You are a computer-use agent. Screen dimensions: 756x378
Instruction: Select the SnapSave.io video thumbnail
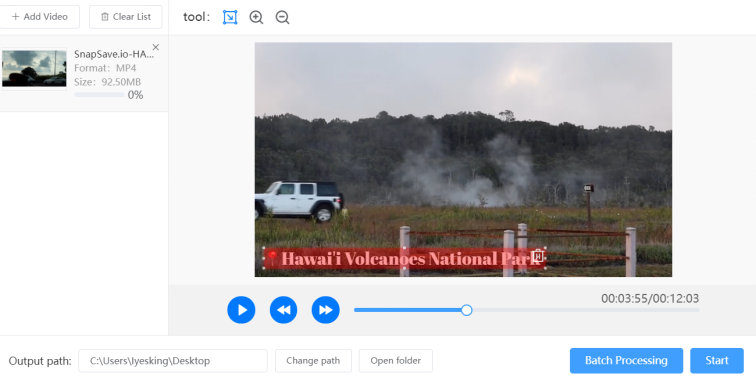point(34,68)
